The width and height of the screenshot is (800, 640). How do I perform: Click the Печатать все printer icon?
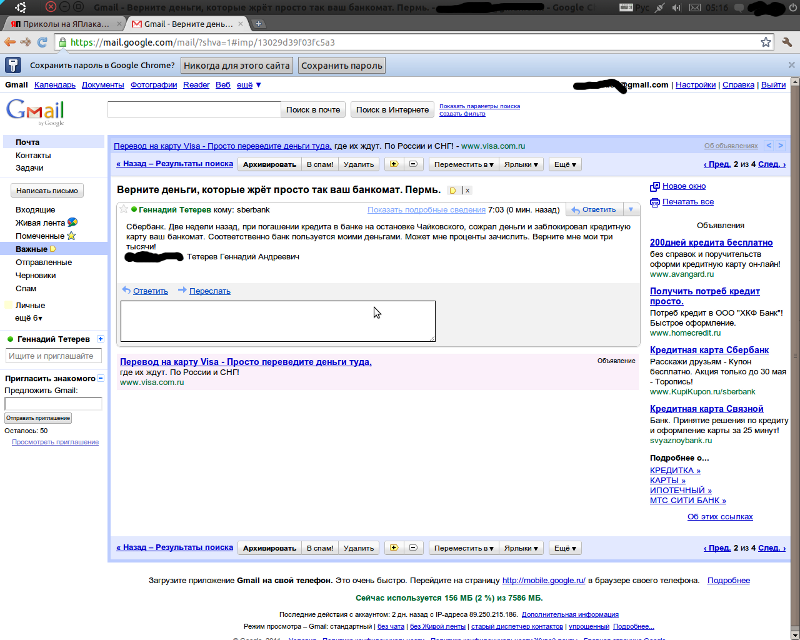[655, 202]
